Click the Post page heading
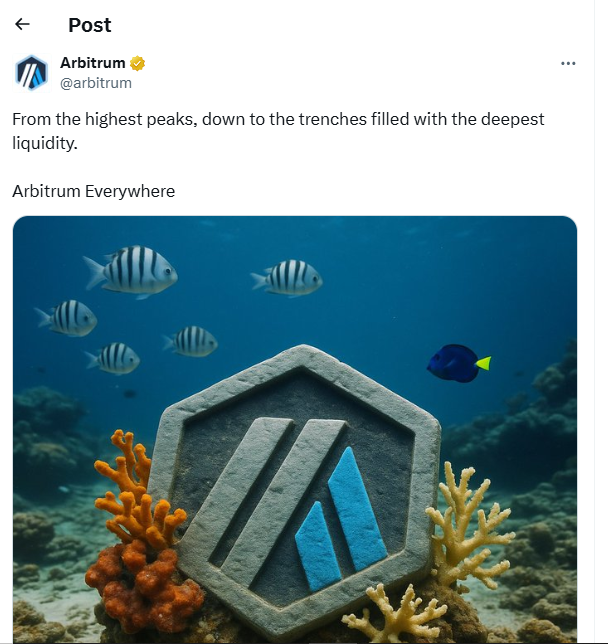This screenshot has width=608, height=644. tap(90, 25)
